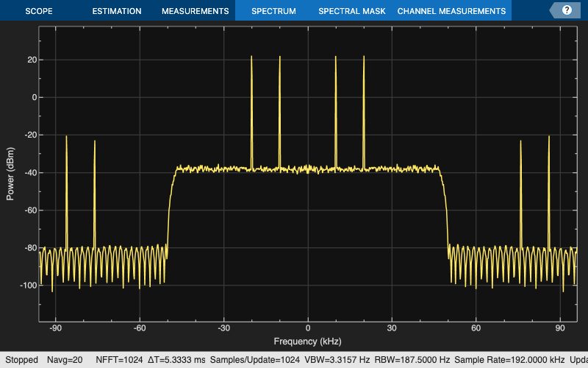Click the Power (dBm) axis label
The height and width of the screenshot is (368, 588).
click(x=10, y=174)
